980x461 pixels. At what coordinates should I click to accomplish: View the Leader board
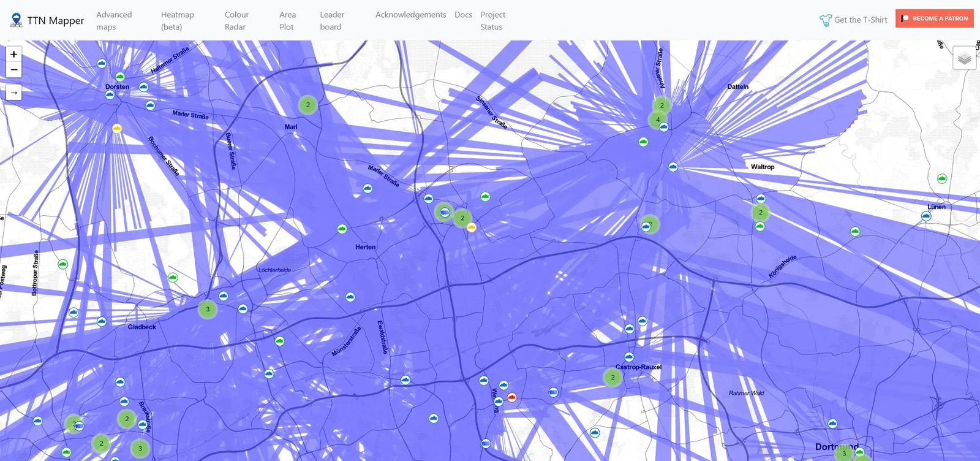click(x=332, y=20)
